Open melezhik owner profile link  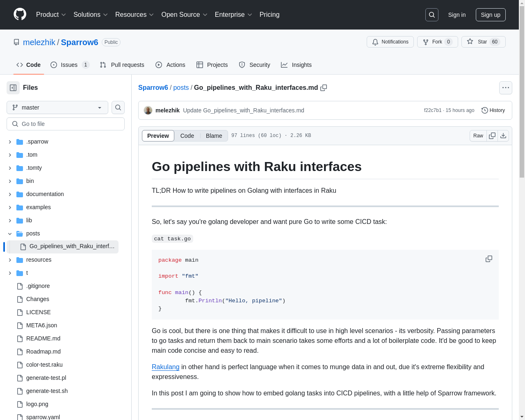(39, 42)
